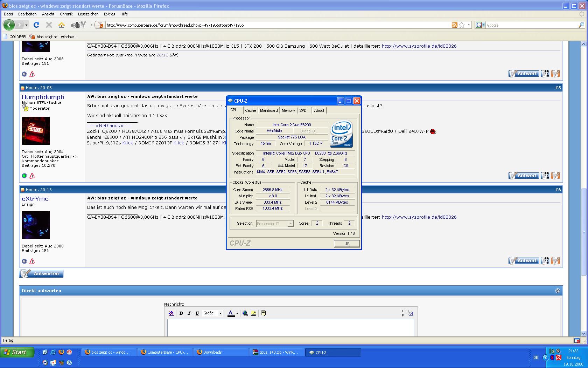Image resolution: width=588 pixels, height=368 pixels.
Task: Open the dropdown arrow beside the eBay icon
Action: point(91,25)
